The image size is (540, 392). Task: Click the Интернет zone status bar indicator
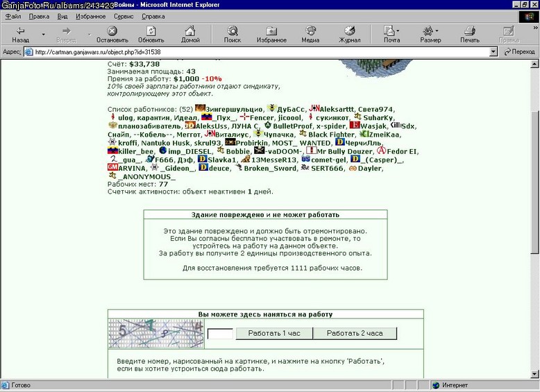pos(450,385)
